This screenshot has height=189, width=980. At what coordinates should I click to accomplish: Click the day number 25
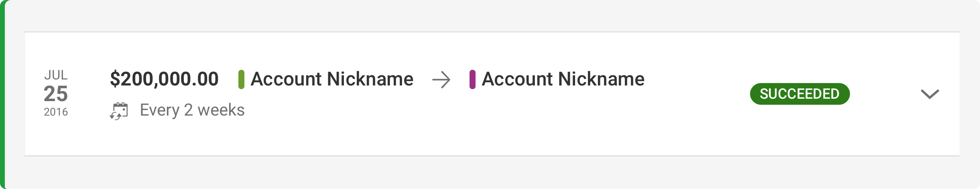coord(56,94)
